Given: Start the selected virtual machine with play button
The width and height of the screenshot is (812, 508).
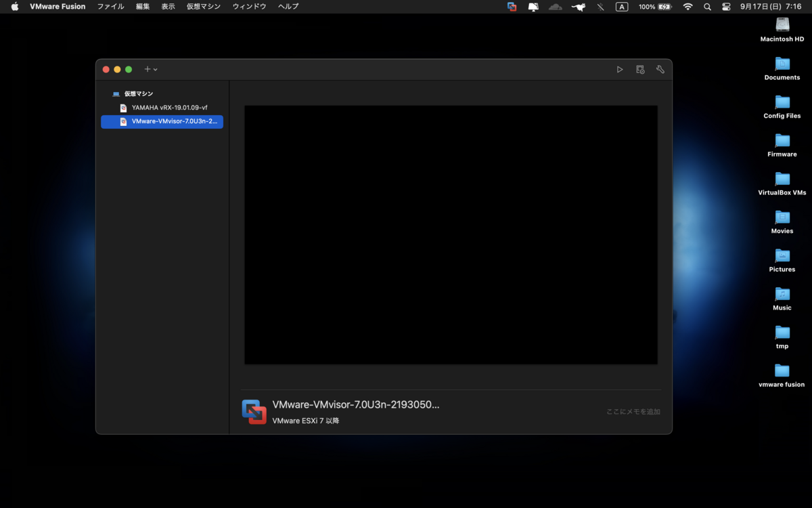Looking at the screenshot, I should (619, 69).
